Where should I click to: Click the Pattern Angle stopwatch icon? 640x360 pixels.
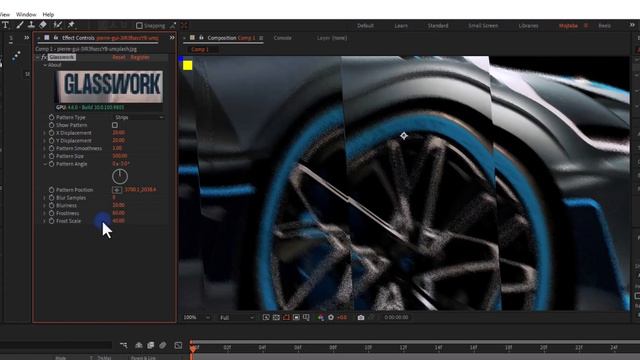click(51, 164)
